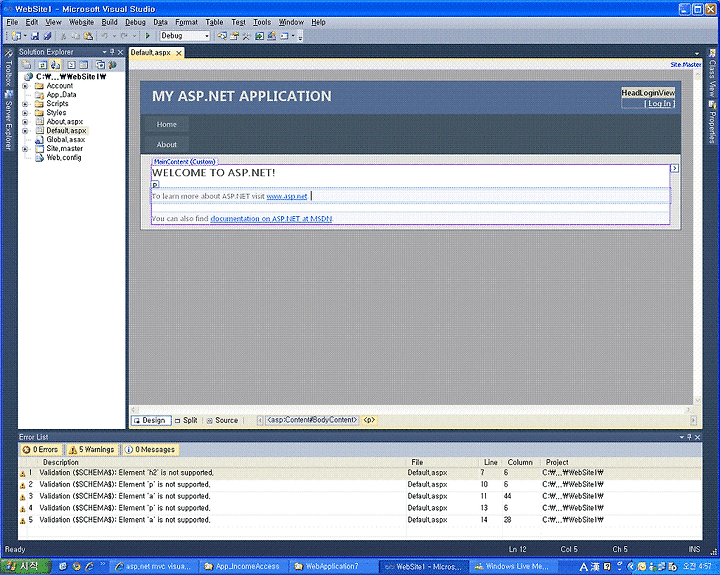Expand the Scripts folder node
The width and height of the screenshot is (720, 575).
[25, 104]
